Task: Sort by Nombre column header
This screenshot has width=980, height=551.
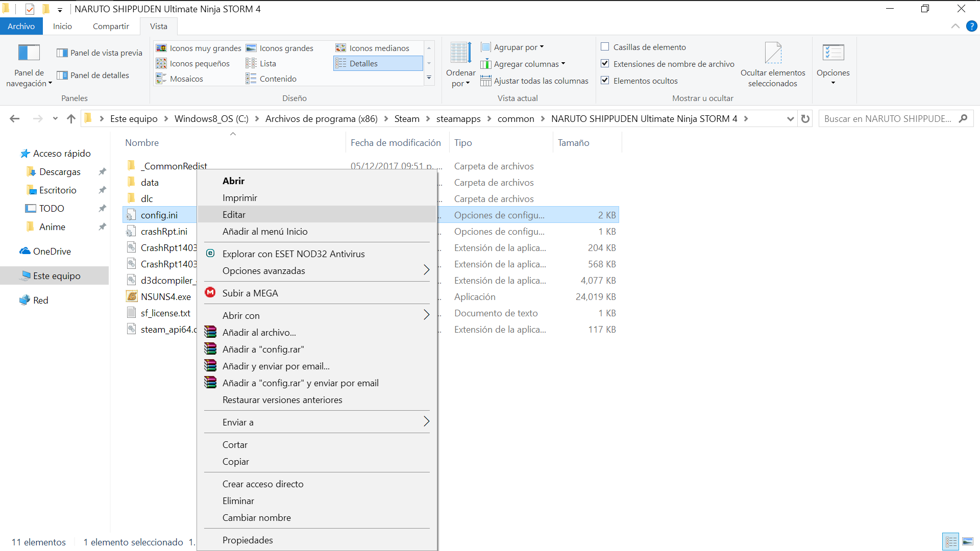Action: [142, 143]
